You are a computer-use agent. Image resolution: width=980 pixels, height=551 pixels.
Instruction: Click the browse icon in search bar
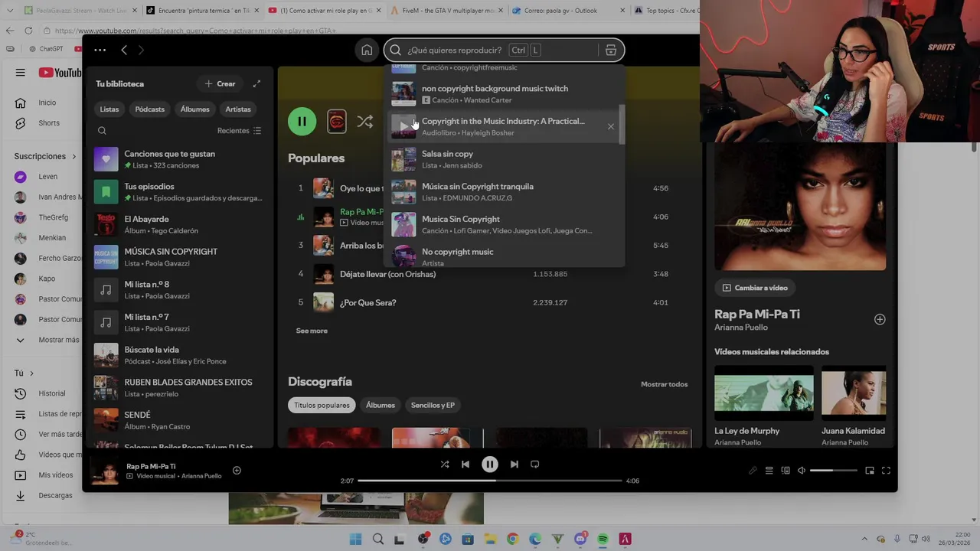point(610,51)
